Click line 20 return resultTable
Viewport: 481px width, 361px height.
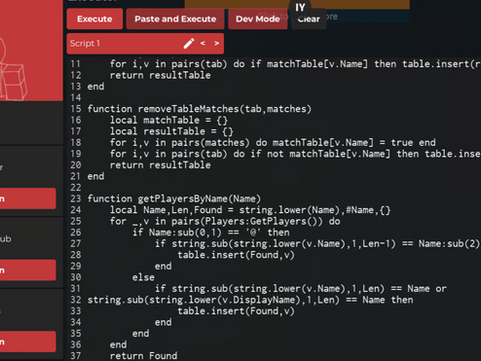pyautogui.click(x=160, y=165)
